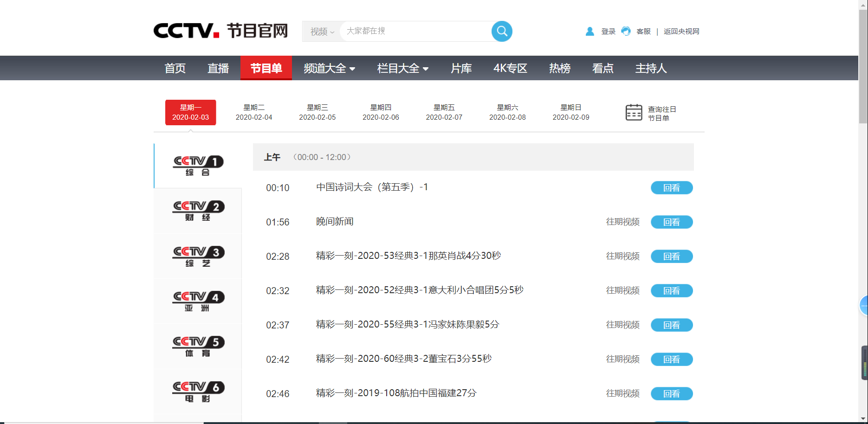Click 回看 for the 02:28 那英肖战 program
Image resolution: width=868 pixels, height=424 pixels.
(x=672, y=257)
